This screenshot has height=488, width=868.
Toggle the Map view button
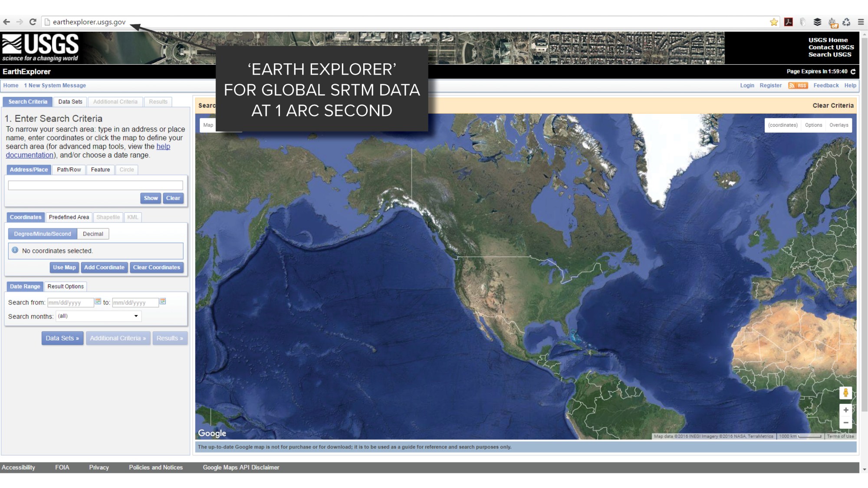[x=207, y=125]
